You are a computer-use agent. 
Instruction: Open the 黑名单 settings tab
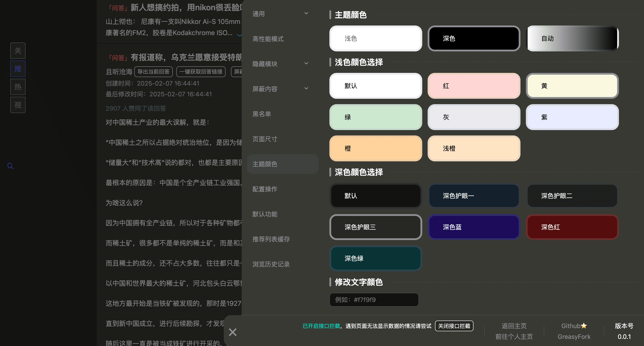262,114
